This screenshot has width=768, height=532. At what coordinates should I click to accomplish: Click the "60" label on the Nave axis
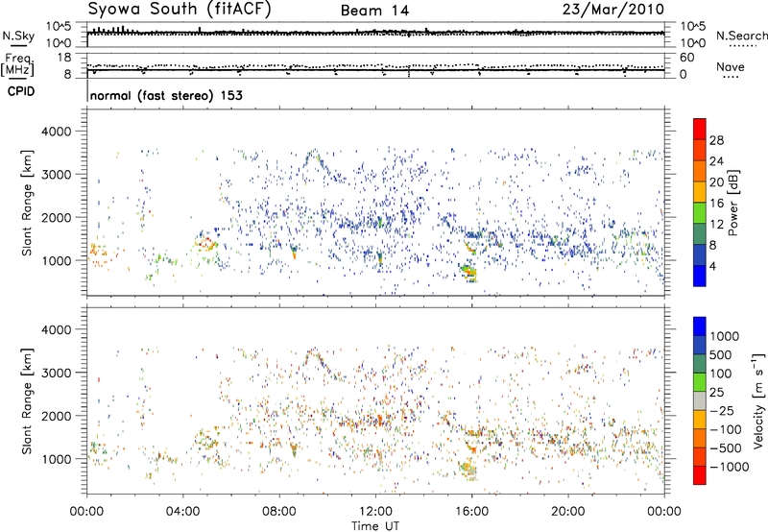coord(686,58)
